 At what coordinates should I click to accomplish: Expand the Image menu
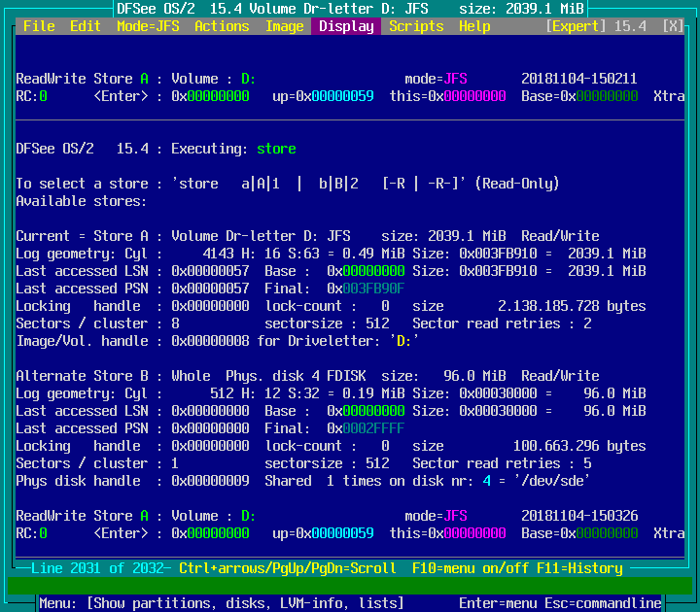[x=284, y=26]
